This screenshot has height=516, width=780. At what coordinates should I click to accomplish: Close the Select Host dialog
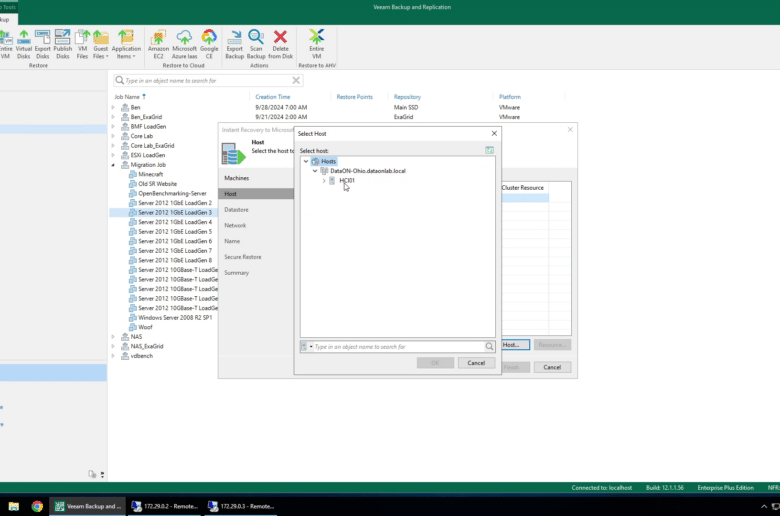(494, 133)
